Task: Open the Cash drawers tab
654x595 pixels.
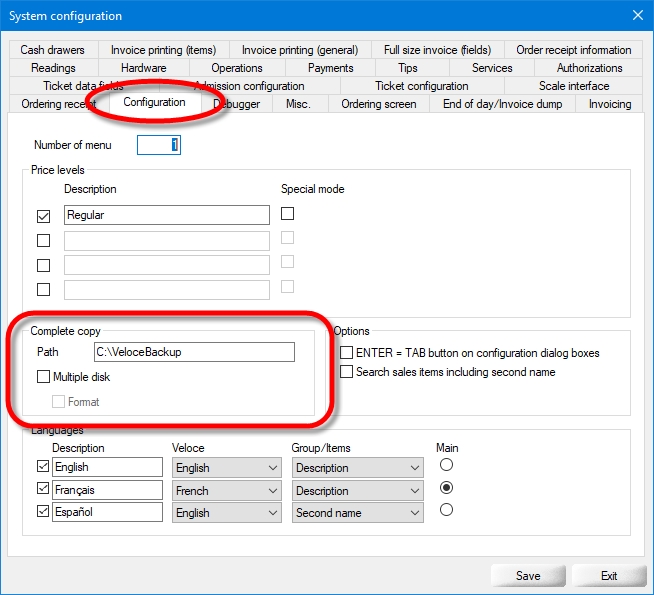Action: (x=52, y=50)
